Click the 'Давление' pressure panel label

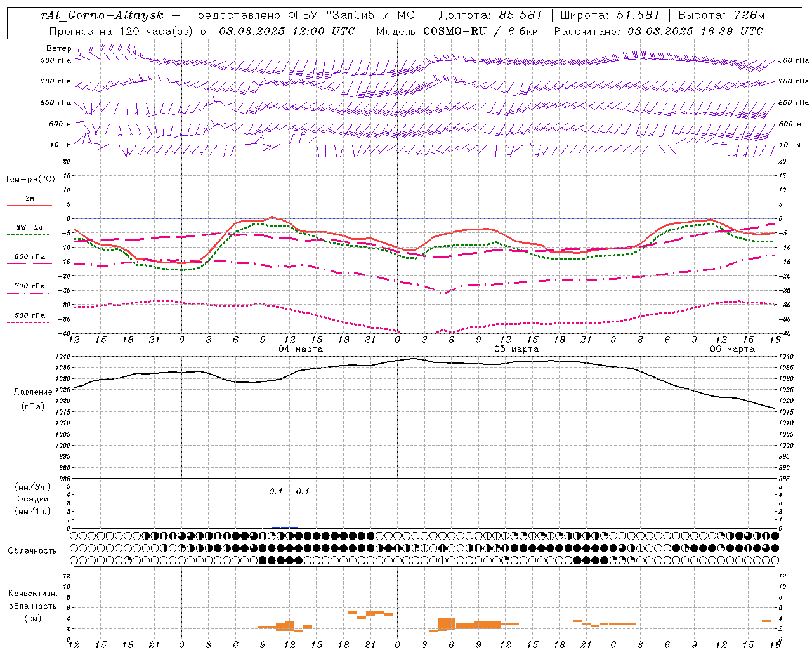pos(33,392)
